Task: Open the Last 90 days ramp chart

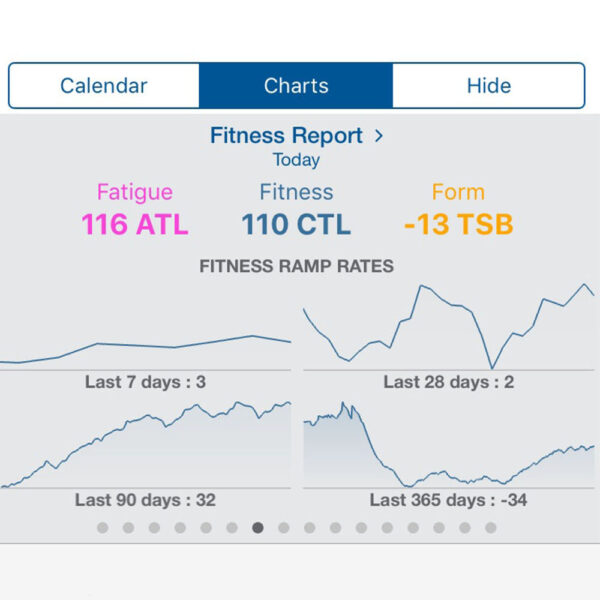Action: pos(146,447)
